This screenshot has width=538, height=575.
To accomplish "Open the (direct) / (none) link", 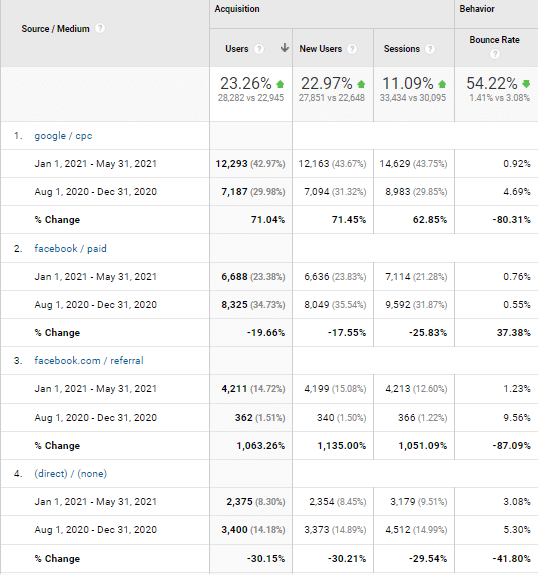I will click(70, 474).
